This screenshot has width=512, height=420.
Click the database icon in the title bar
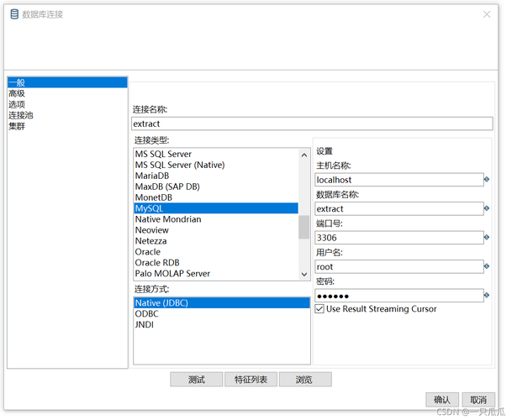point(14,14)
